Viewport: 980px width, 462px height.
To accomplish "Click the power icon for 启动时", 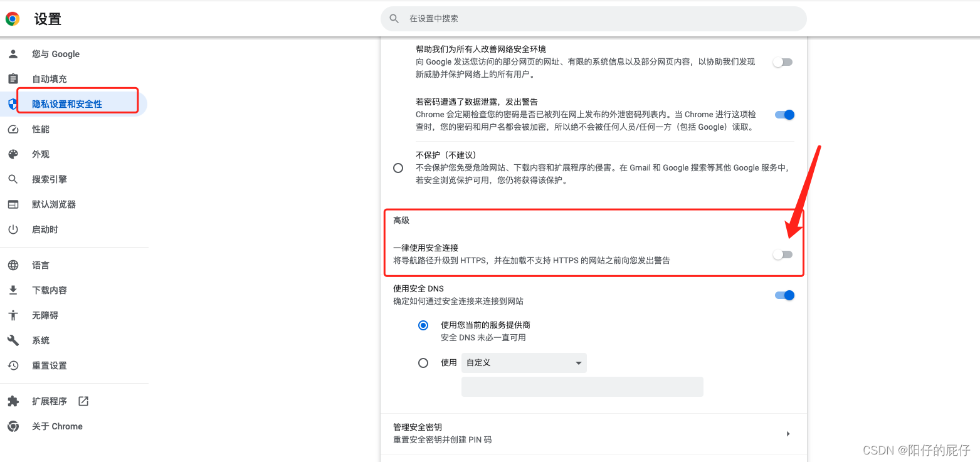I will click(13, 229).
